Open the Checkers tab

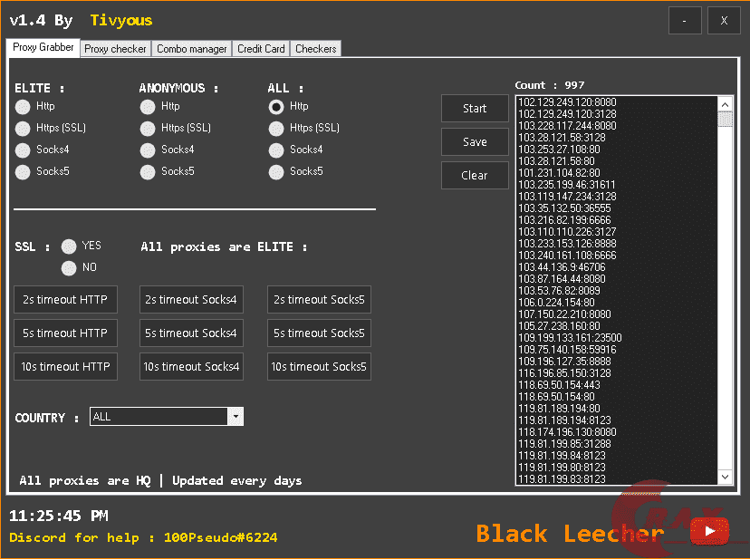click(x=316, y=49)
